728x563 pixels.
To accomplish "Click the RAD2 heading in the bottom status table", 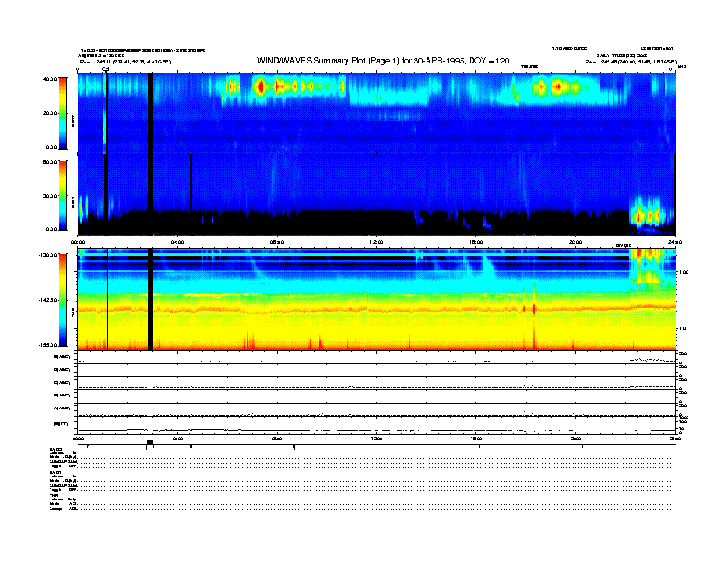I will tap(55, 449).
